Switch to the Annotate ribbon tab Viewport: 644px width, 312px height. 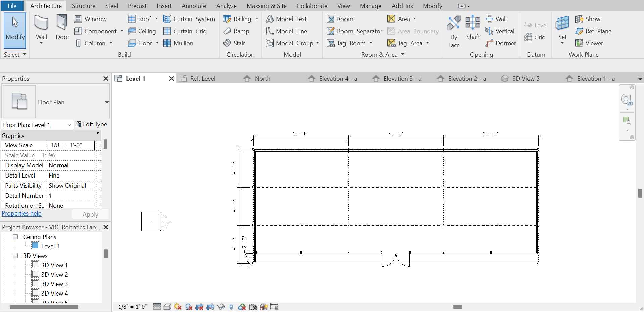194,6
